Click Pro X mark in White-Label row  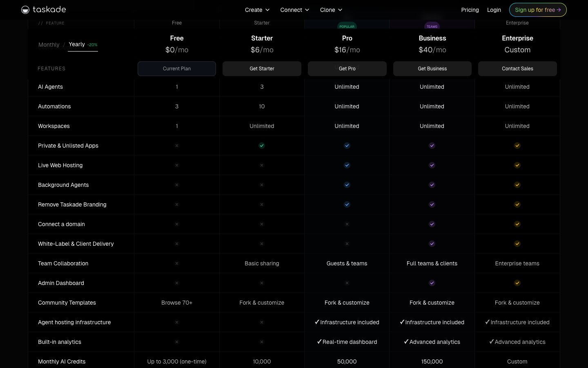[x=347, y=244]
